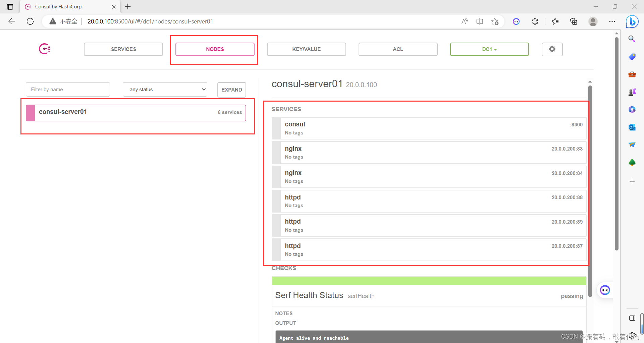Select the consul-server01 node row

(x=136, y=113)
